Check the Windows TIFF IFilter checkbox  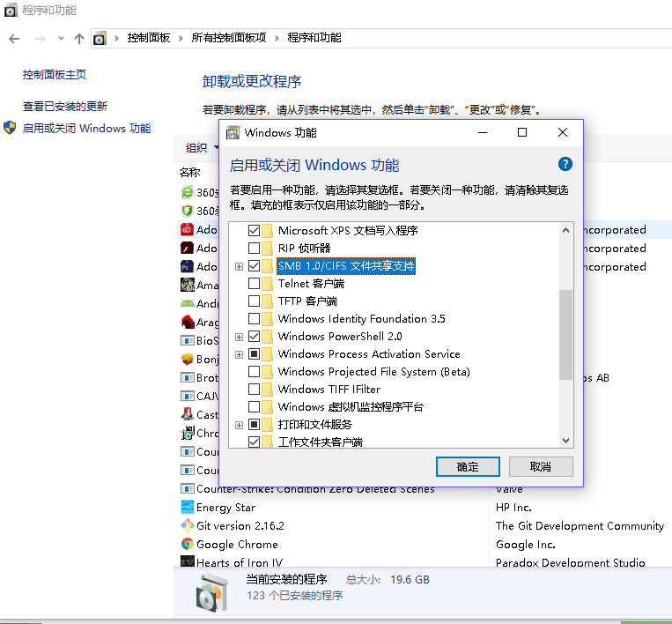tap(254, 389)
